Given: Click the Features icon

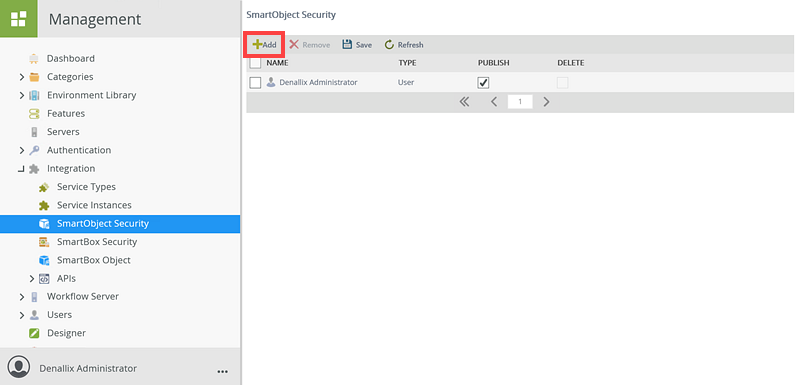Looking at the screenshot, I should point(34,114).
